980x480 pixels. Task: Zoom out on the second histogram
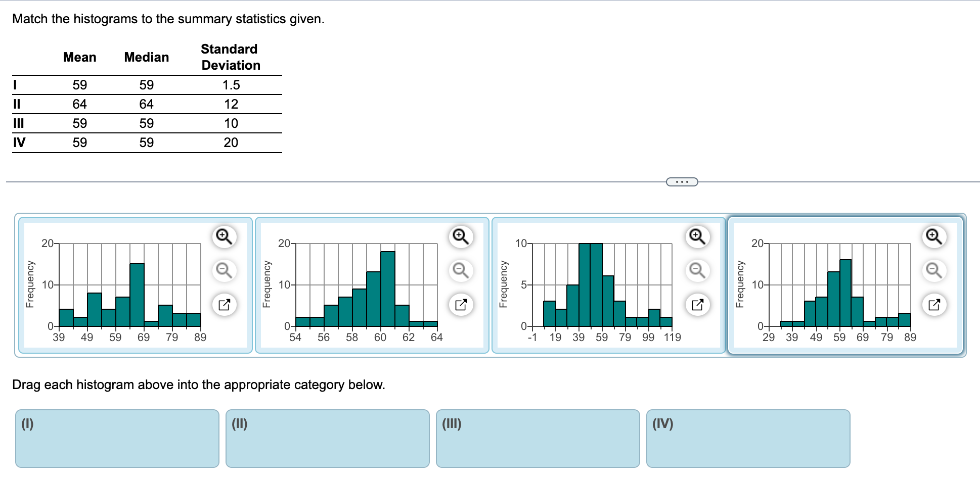point(460,270)
